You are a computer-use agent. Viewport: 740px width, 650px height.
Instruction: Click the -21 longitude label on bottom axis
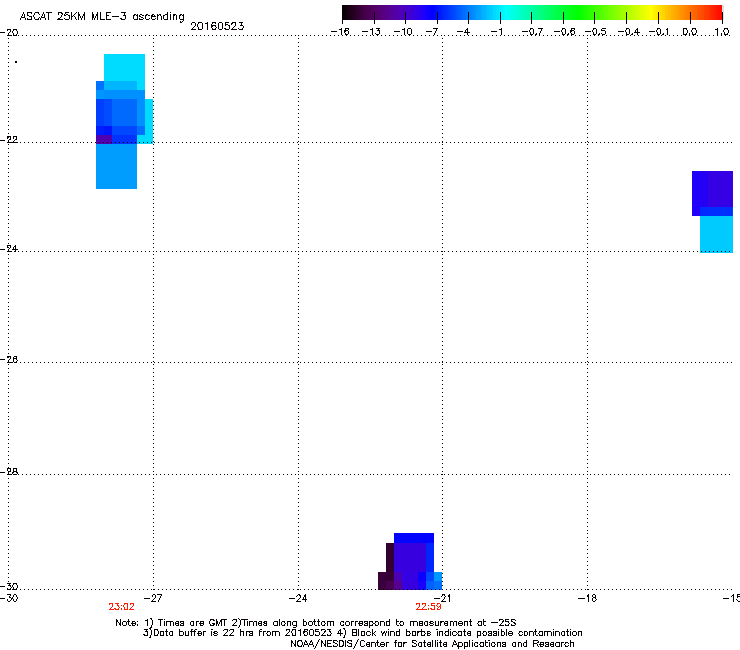(442, 598)
